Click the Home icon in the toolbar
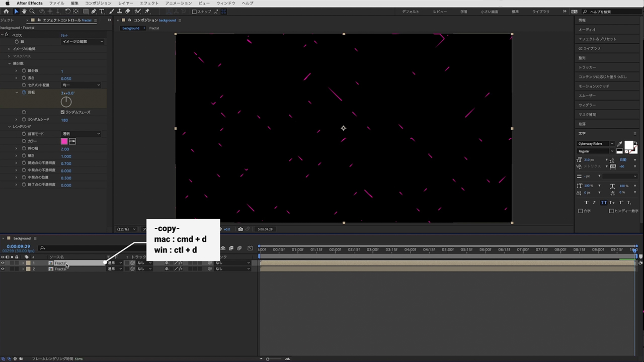 point(7,11)
